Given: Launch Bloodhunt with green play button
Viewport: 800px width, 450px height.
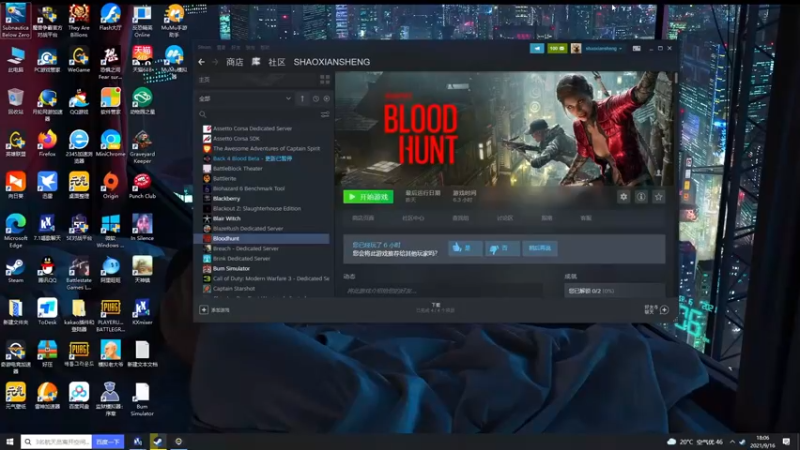Looking at the screenshot, I should click(368, 197).
